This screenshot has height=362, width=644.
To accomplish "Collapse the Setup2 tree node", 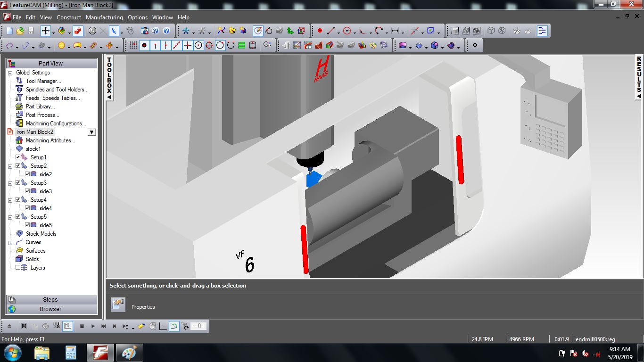I will tap(9, 166).
